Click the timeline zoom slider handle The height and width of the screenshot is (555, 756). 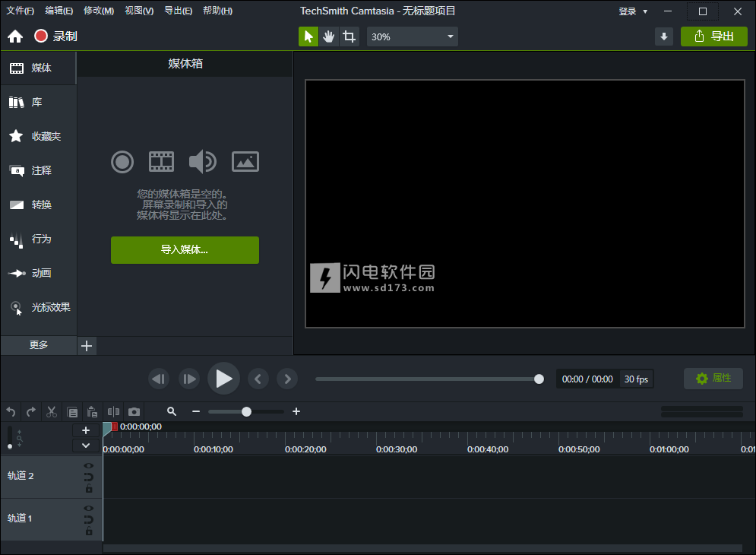click(246, 411)
